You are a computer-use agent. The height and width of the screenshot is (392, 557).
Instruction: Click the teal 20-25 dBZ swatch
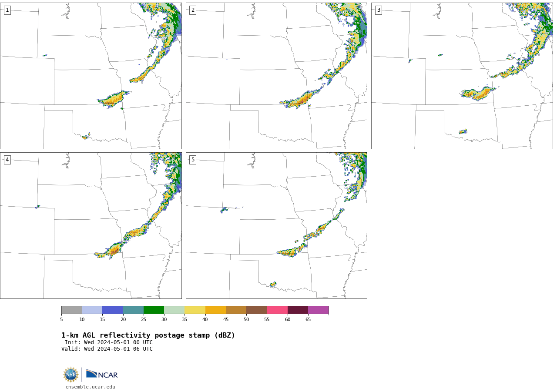(x=133, y=310)
